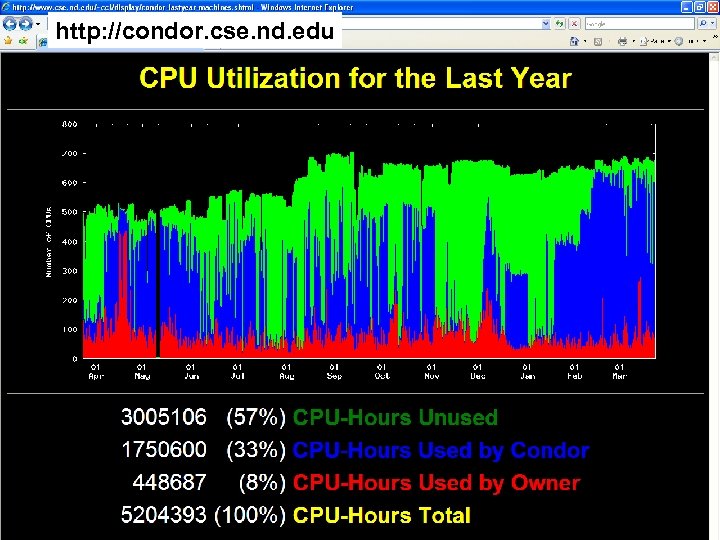Viewport: 720px width, 540px height.
Task: Open the search provider dropdown arrow
Action: 713,23
